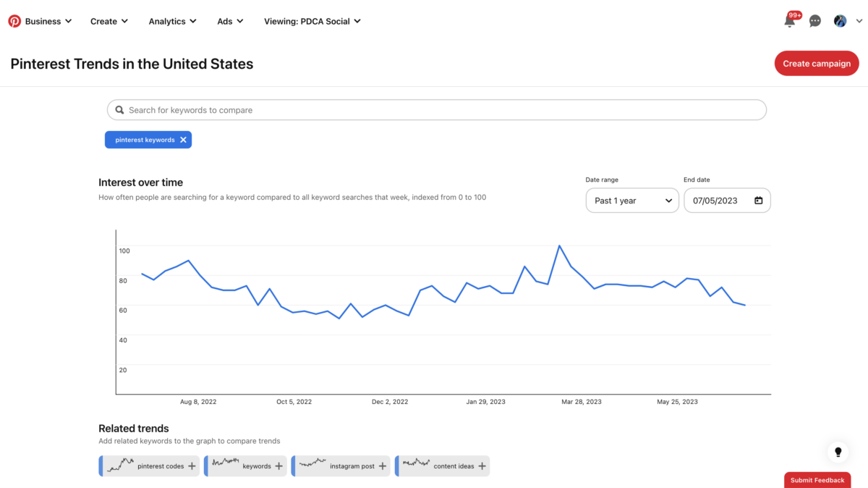Remove the pinterest keywords chip with X
This screenshot has width=868, height=488.
coord(183,140)
